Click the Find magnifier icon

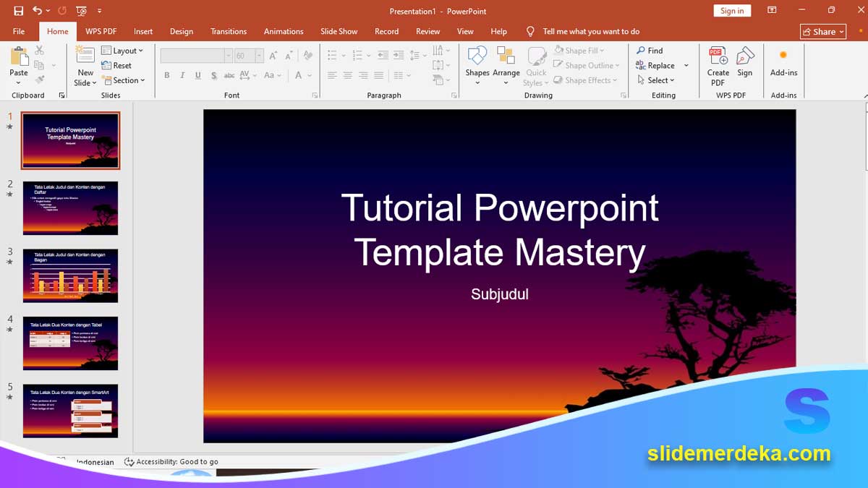[641, 51]
